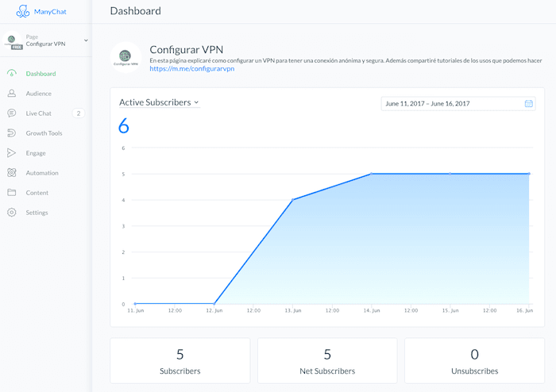Viewport: 556px width, 392px height.
Task: Click the Settings gear icon
Action: 12,212
